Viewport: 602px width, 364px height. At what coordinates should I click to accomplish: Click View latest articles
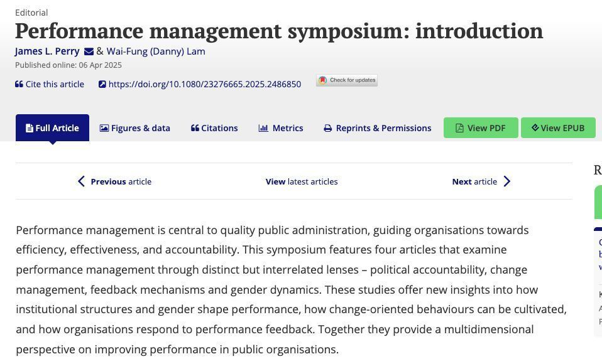302,181
